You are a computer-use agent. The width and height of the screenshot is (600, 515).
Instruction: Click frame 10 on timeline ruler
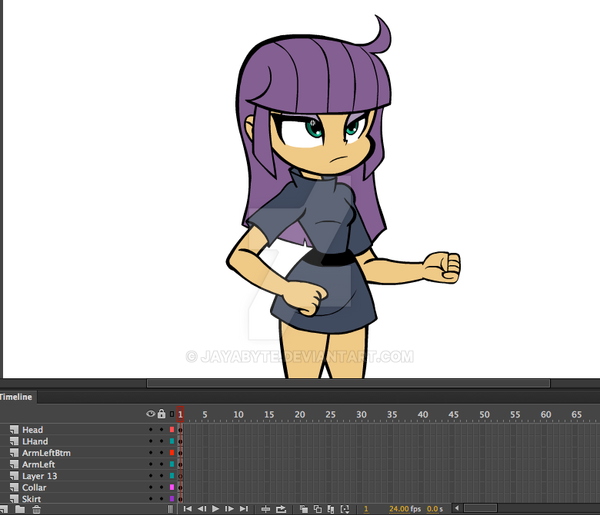pos(238,414)
